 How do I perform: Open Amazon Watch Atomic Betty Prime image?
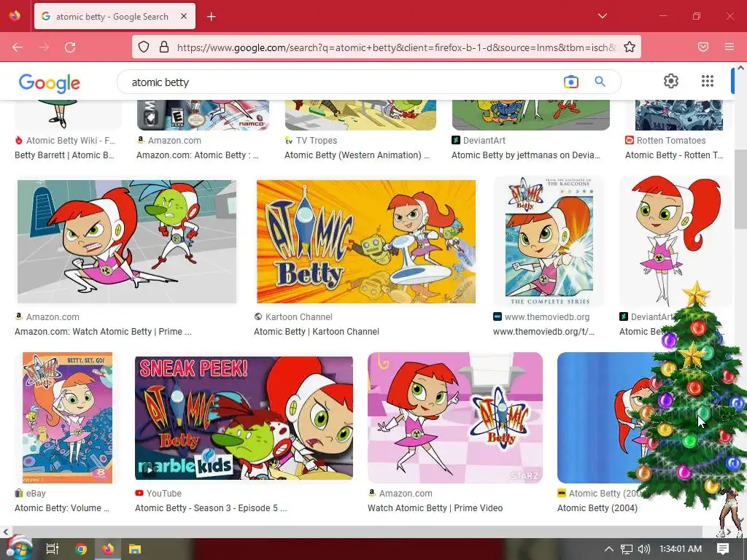[127, 241]
